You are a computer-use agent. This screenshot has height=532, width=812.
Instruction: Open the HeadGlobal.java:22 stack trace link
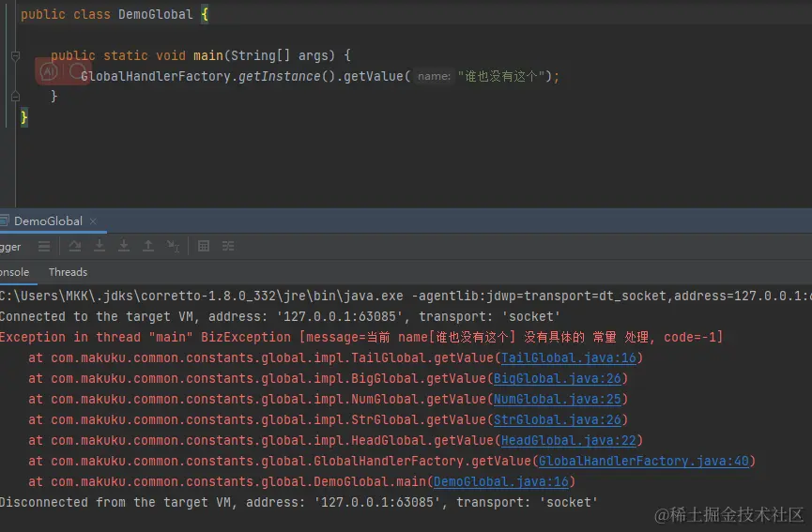[x=569, y=440]
